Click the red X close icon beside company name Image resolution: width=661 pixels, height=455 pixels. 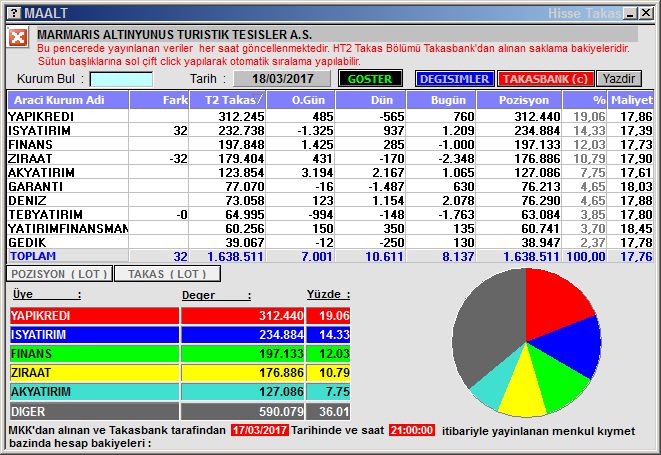tap(18, 38)
